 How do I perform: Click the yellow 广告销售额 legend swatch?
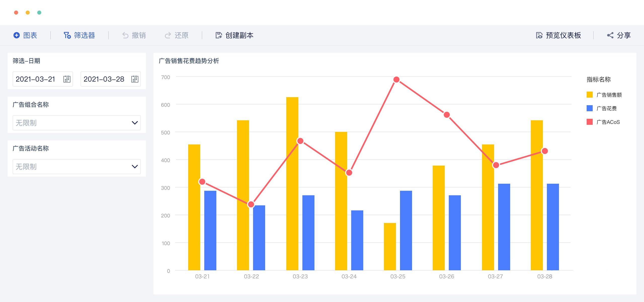coord(589,95)
